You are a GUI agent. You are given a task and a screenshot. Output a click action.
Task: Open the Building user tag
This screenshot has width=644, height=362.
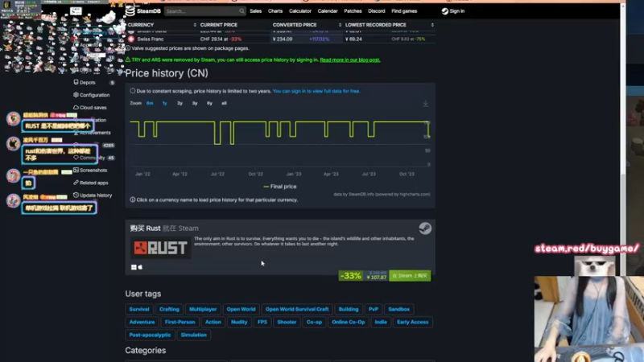pyautogui.click(x=349, y=309)
